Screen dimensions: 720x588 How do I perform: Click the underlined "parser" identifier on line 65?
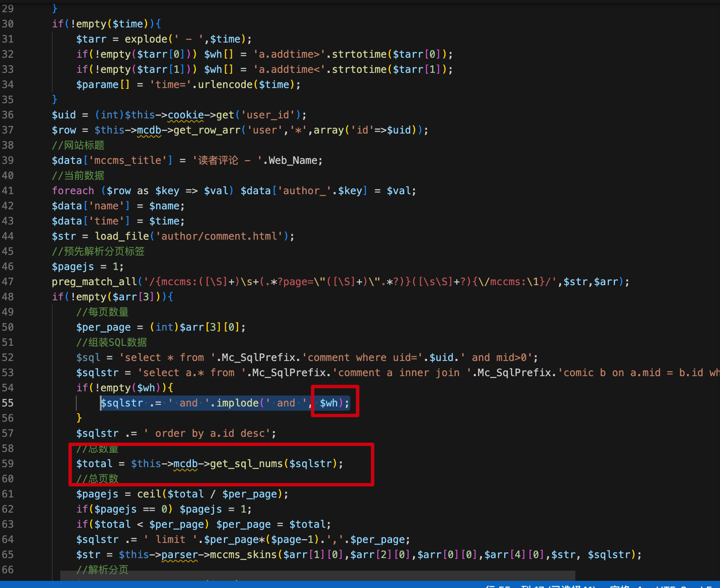179,555
